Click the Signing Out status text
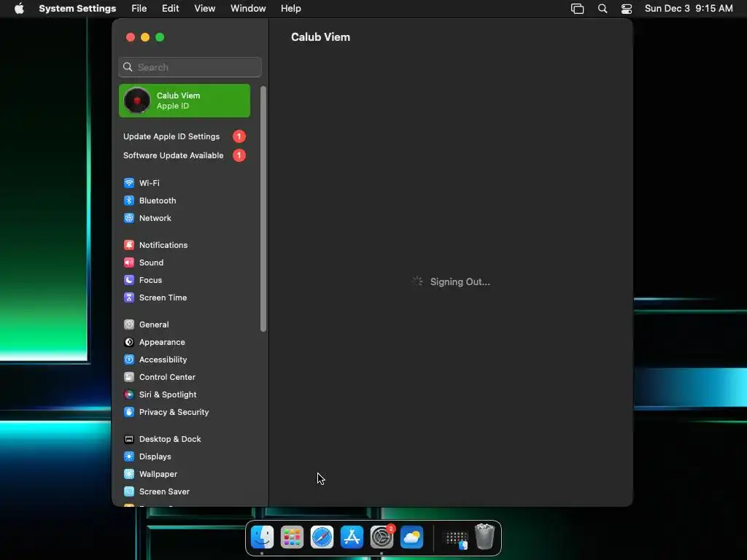Screen dimensions: 747x560 (x=460, y=282)
